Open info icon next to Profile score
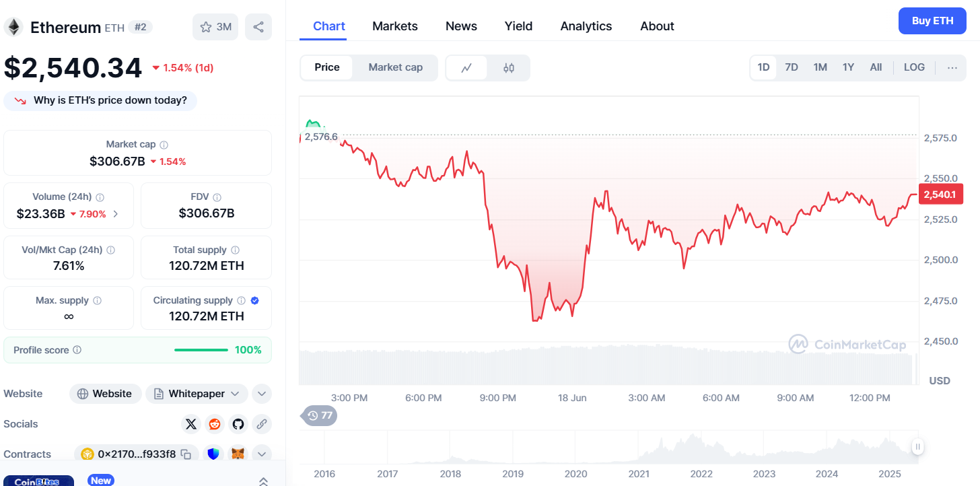The image size is (980, 486). 77,350
